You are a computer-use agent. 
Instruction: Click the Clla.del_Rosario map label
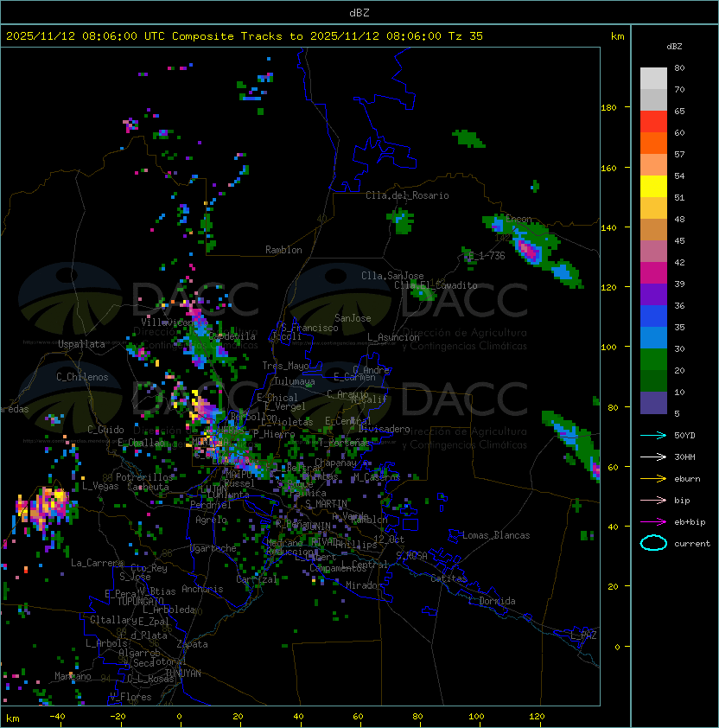pos(407,195)
